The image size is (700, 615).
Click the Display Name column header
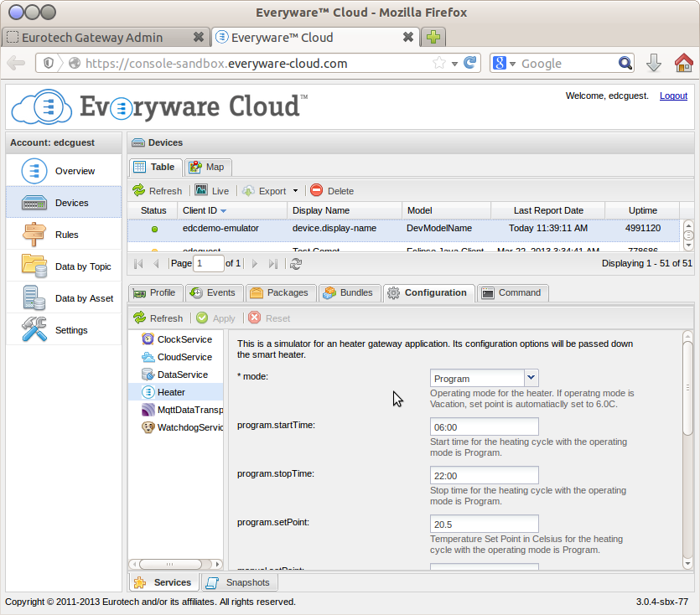click(344, 210)
